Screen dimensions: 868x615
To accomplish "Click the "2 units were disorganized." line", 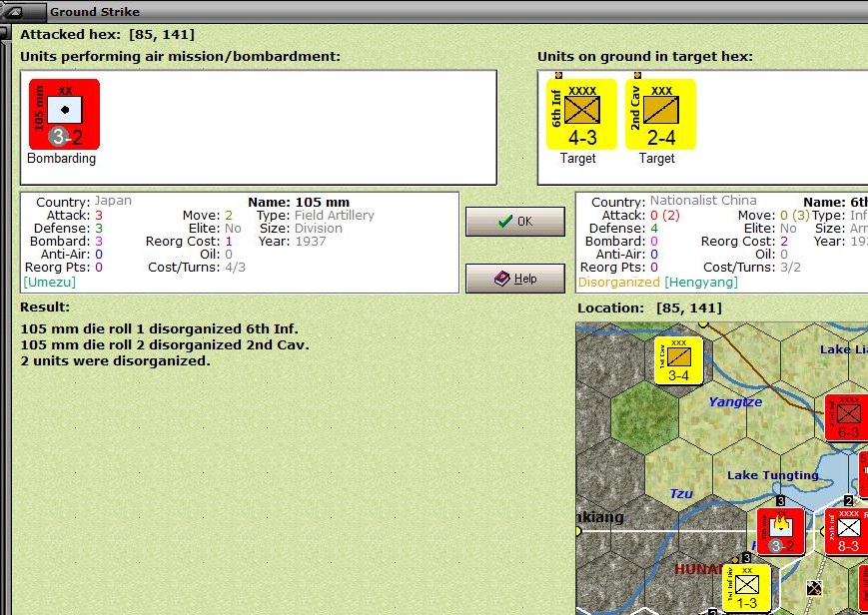I will click(x=115, y=361).
